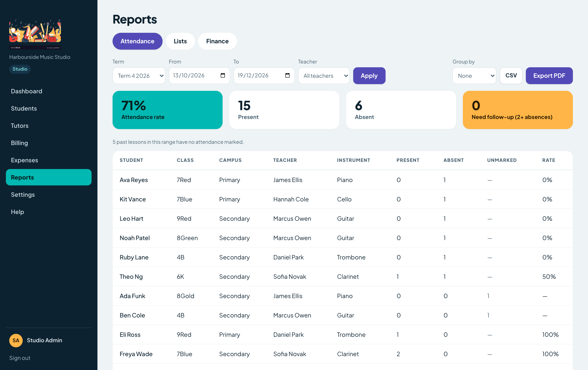
Task: Click the Freya Wade student name
Action: (x=136, y=354)
